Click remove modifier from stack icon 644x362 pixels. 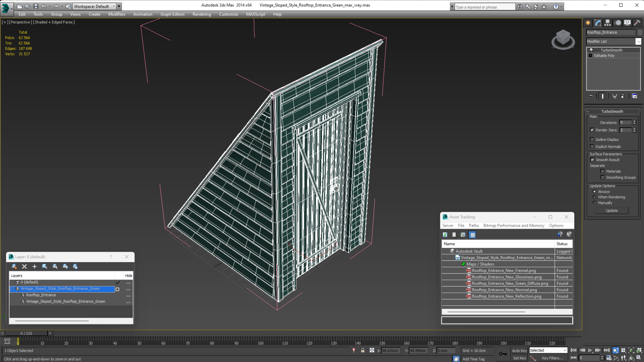pyautogui.click(x=623, y=96)
